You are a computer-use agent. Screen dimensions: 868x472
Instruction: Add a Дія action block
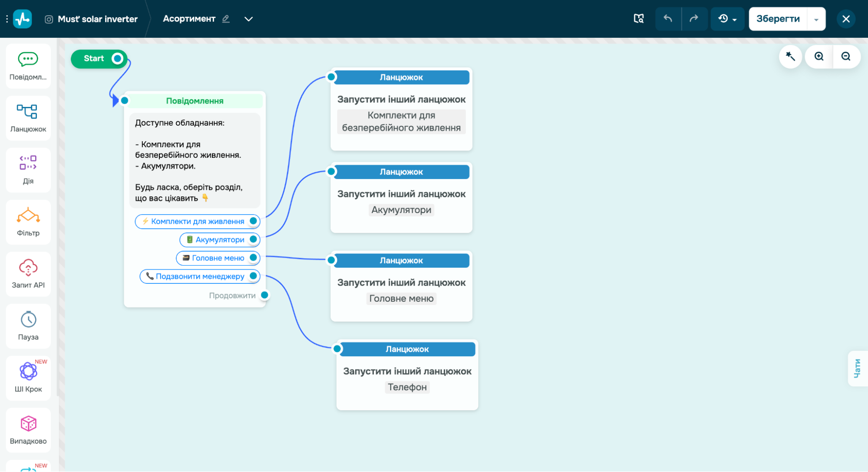tap(28, 170)
